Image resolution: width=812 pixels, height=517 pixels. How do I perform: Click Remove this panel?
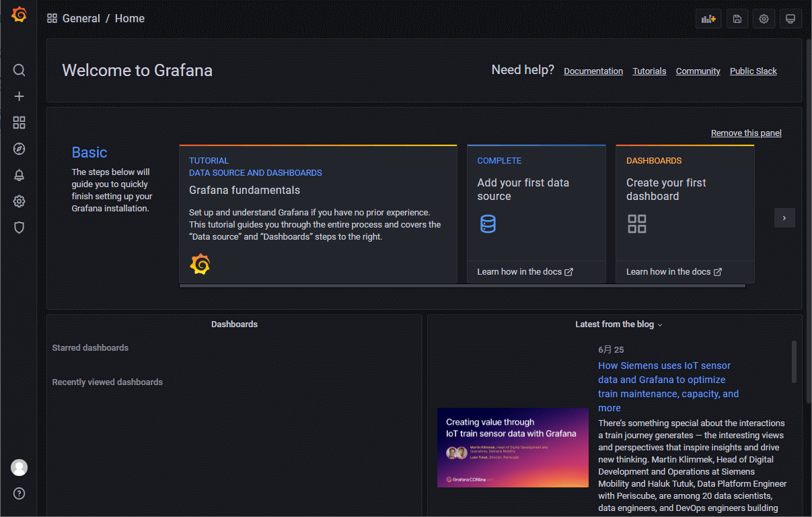(746, 133)
